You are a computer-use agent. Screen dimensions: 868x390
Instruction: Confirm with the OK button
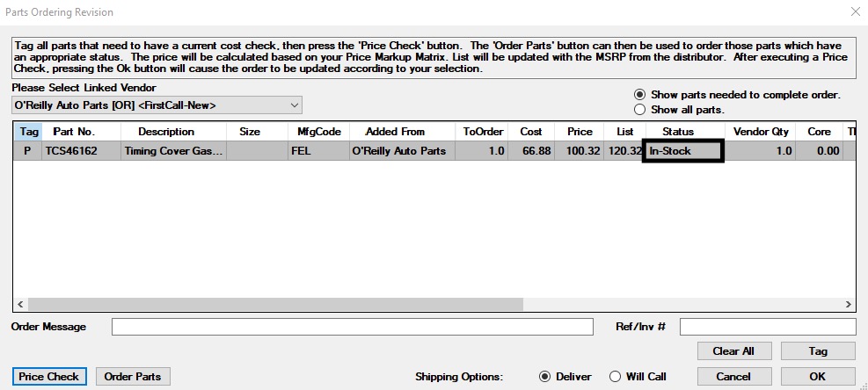tap(818, 377)
